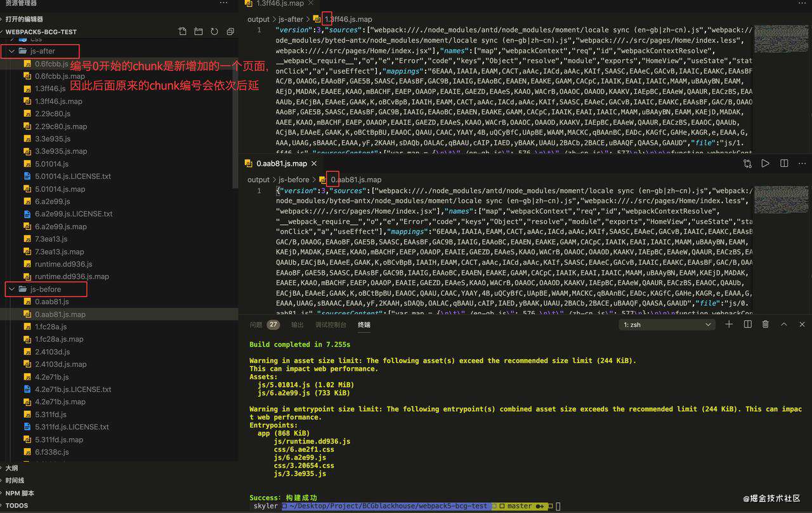Select the 0.aab81.js.map editor tab

(281, 163)
